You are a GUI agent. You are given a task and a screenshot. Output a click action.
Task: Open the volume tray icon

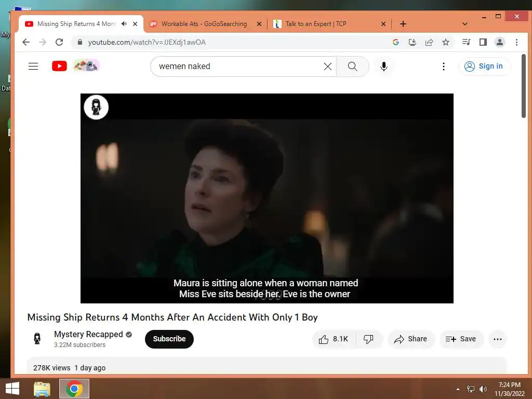[483, 389]
